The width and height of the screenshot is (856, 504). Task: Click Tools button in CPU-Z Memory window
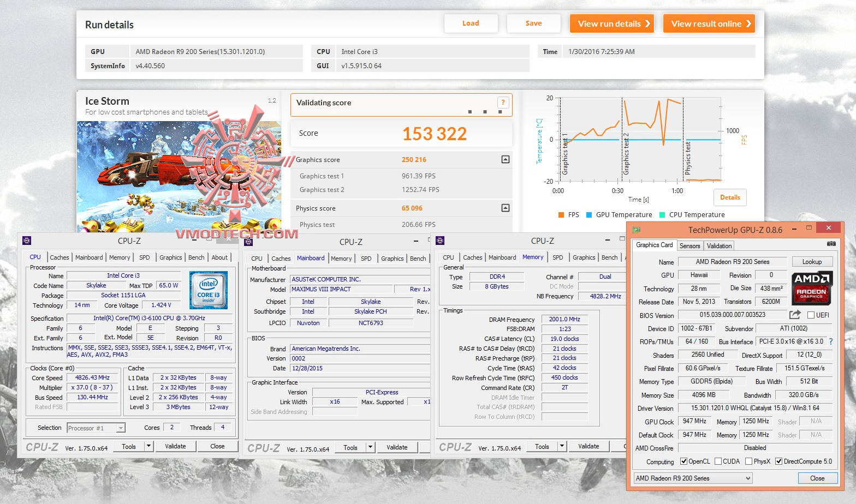click(542, 446)
